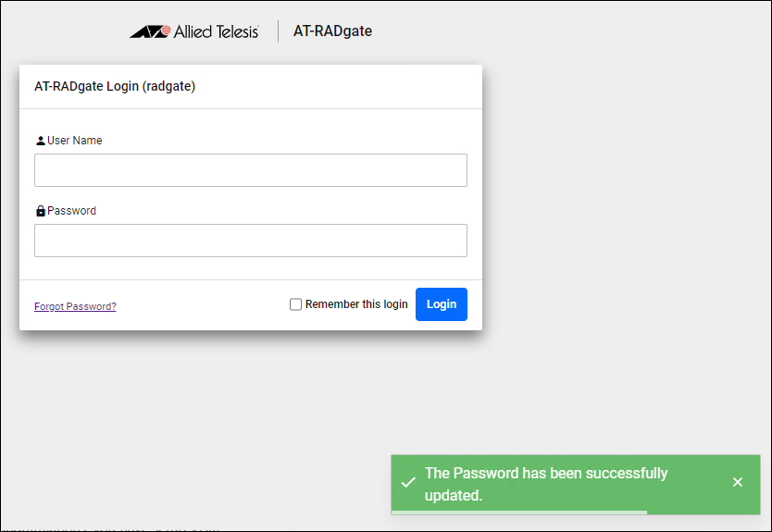
Task: Click the checkmark icon in the success notification
Action: pos(407,483)
